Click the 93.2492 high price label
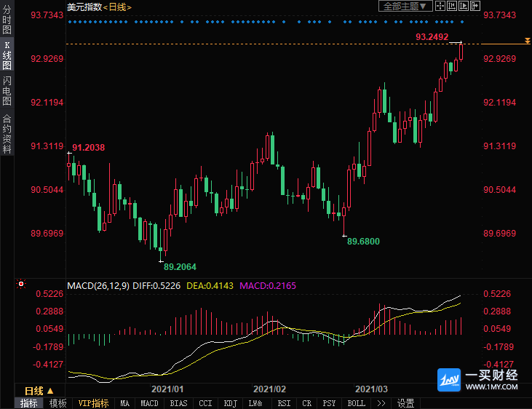 pyautogui.click(x=432, y=36)
